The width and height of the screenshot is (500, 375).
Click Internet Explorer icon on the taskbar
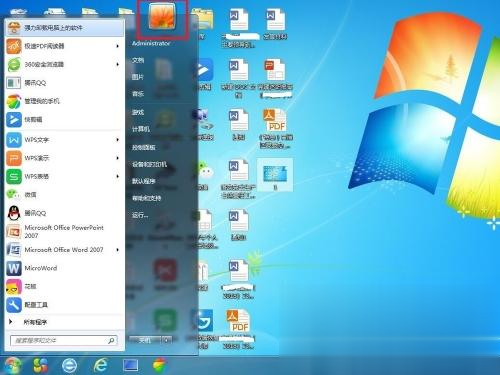coord(100,365)
